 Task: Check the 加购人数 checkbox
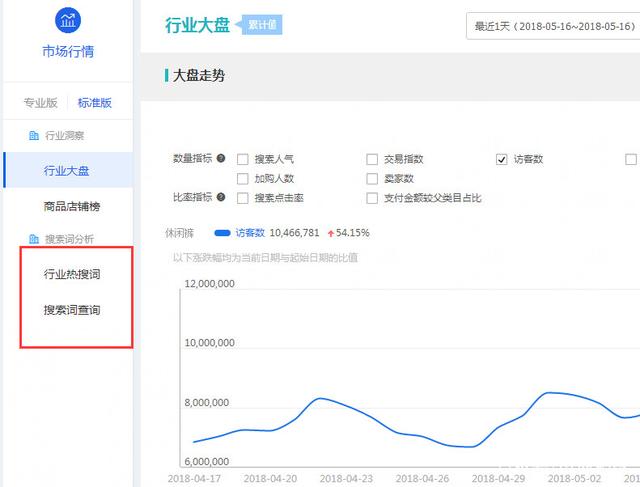[x=242, y=178]
